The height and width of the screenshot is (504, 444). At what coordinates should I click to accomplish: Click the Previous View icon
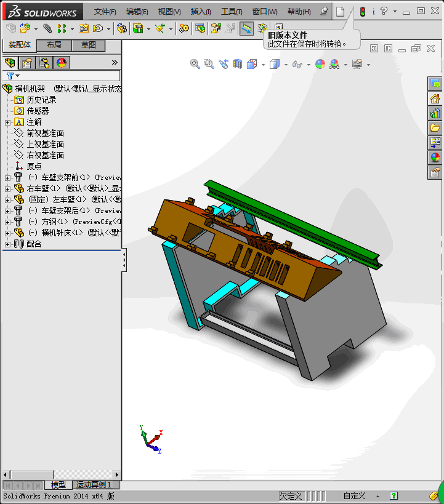coord(224,64)
